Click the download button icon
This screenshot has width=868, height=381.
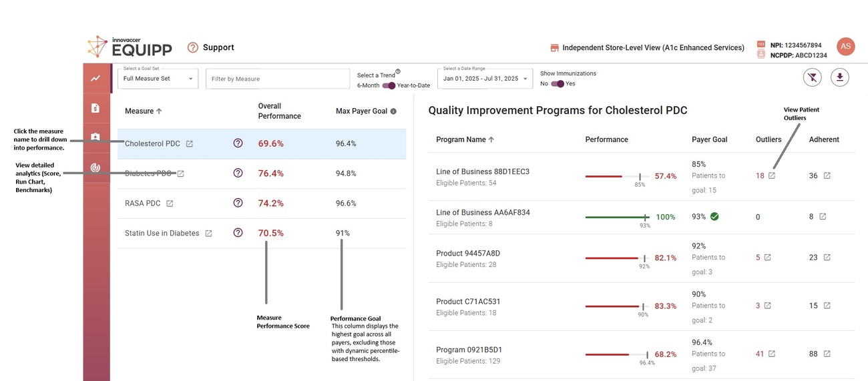839,78
